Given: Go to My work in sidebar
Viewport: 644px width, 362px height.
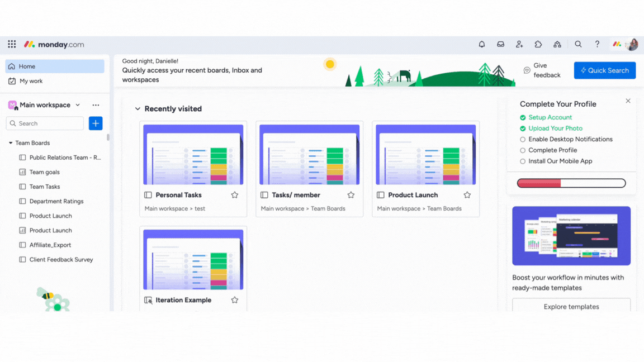Looking at the screenshot, I should [31, 81].
